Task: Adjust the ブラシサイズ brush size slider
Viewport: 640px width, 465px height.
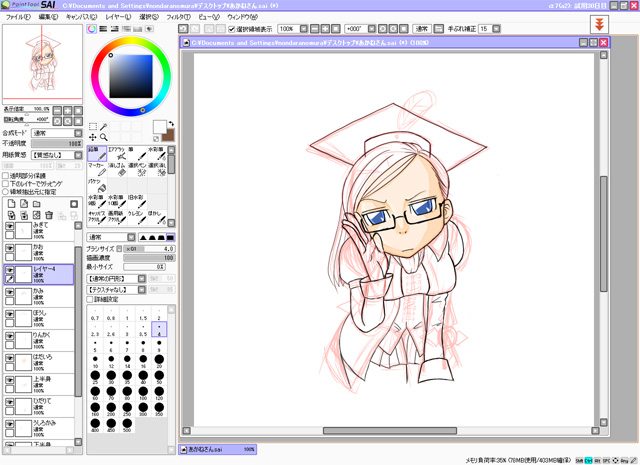Action: pos(149,249)
